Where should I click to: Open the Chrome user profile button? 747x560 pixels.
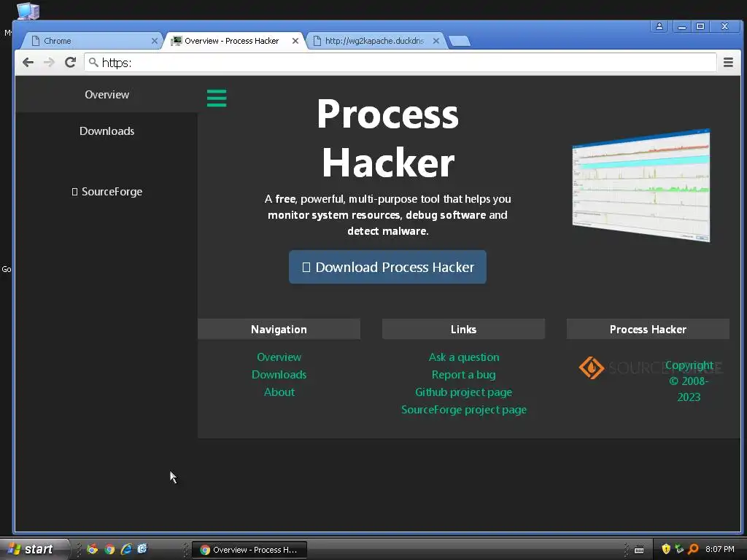(x=659, y=26)
